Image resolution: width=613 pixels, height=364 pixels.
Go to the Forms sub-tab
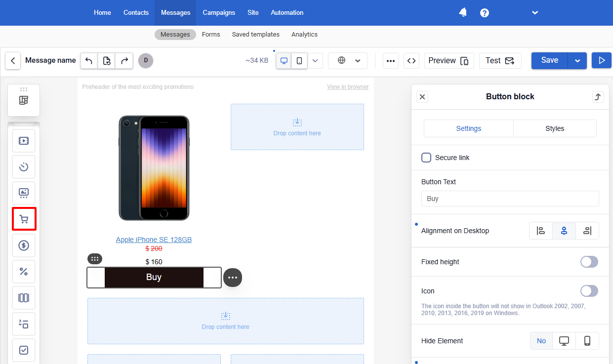point(211,35)
